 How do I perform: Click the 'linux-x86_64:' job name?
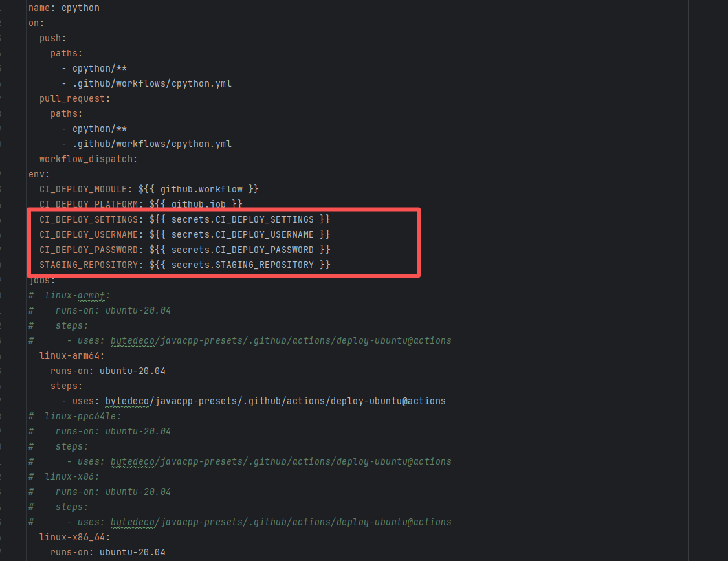(x=74, y=538)
